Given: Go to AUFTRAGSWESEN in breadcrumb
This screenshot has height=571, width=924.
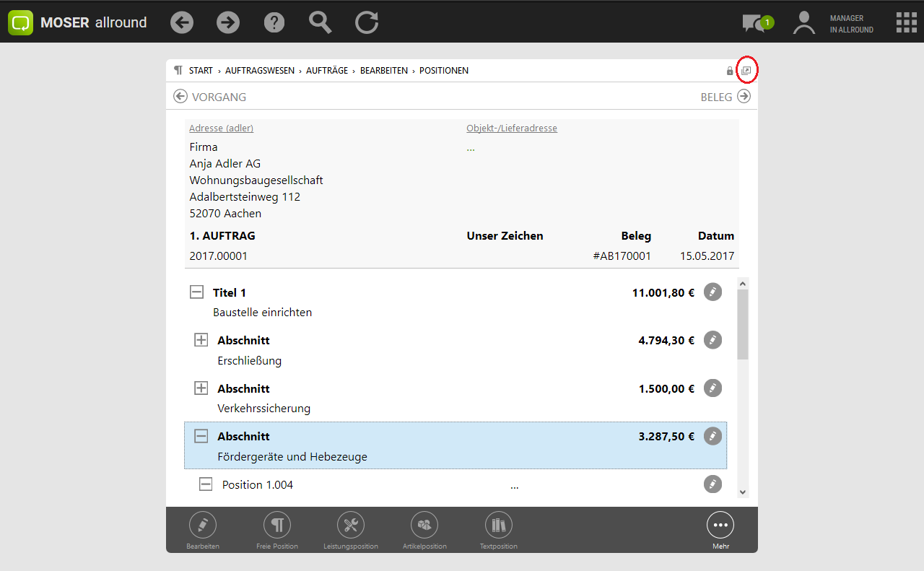Looking at the screenshot, I should [x=259, y=71].
